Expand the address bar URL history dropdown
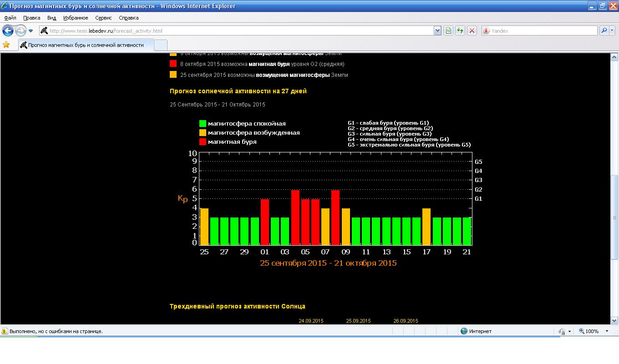Viewport: 619px width, 364px height. point(437,31)
